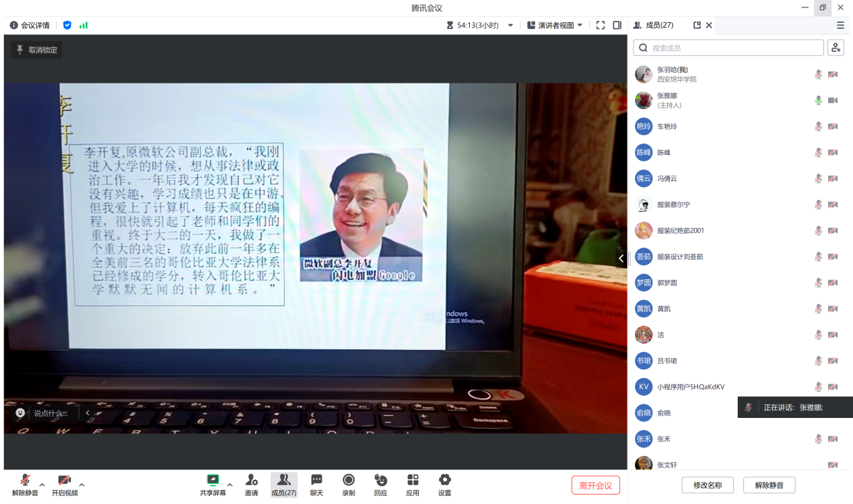Open 会议详情 meeting details

pyautogui.click(x=30, y=26)
